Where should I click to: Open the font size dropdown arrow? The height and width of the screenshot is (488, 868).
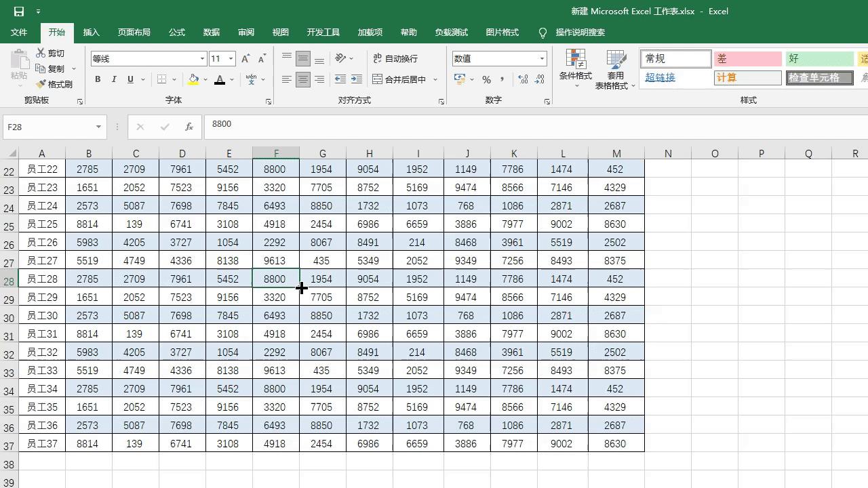coord(229,58)
